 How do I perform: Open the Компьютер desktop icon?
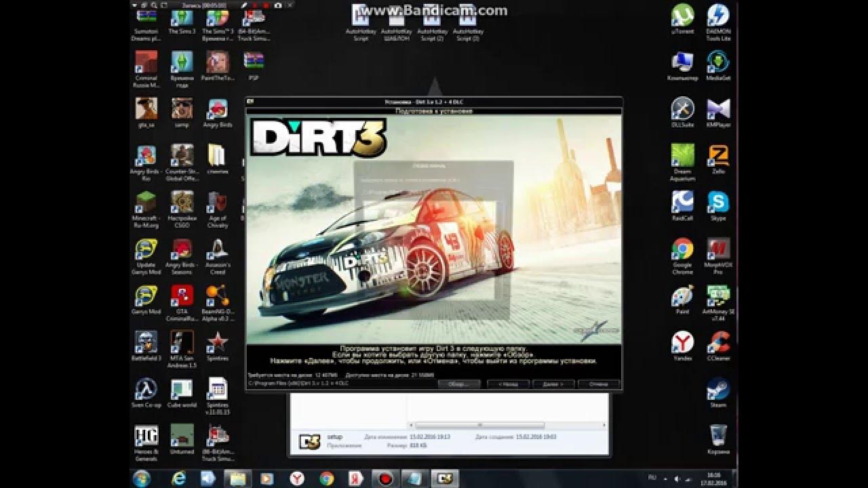coord(682,66)
